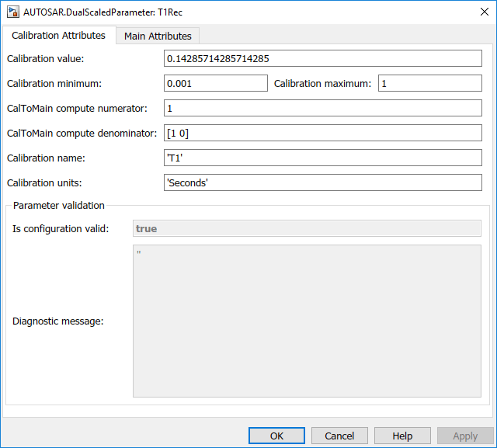Click the dialog icon in the title bar
497x448 pixels.
pyautogui.click(x=12, y=11)
